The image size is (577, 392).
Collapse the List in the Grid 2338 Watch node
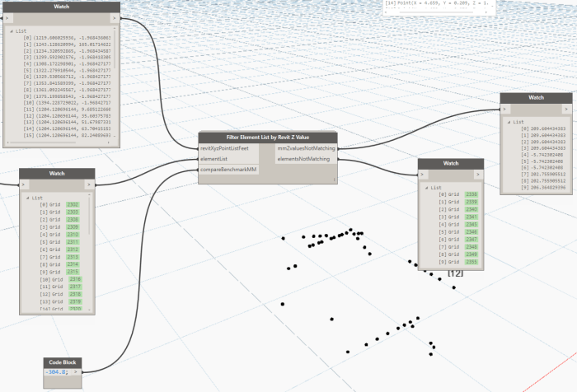[427, 188]
